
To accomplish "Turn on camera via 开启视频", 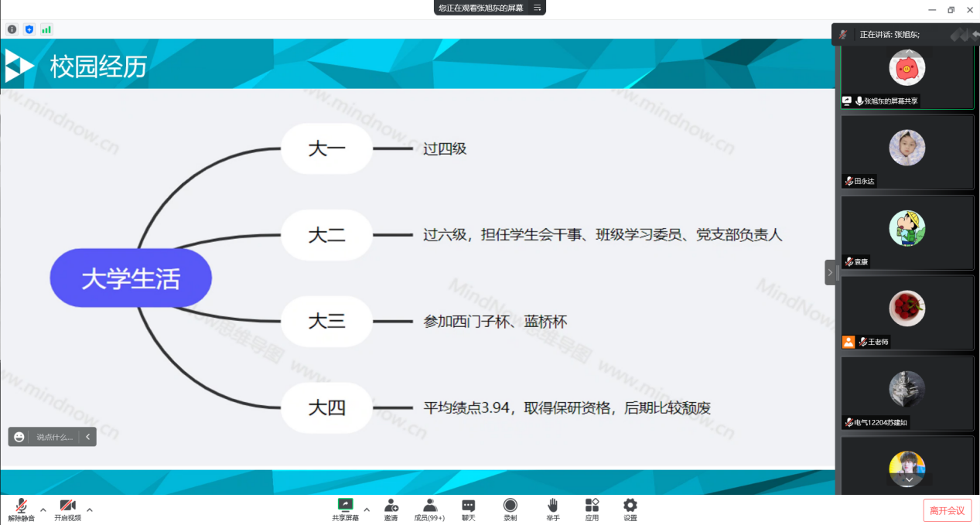I will tap(67, 510).
